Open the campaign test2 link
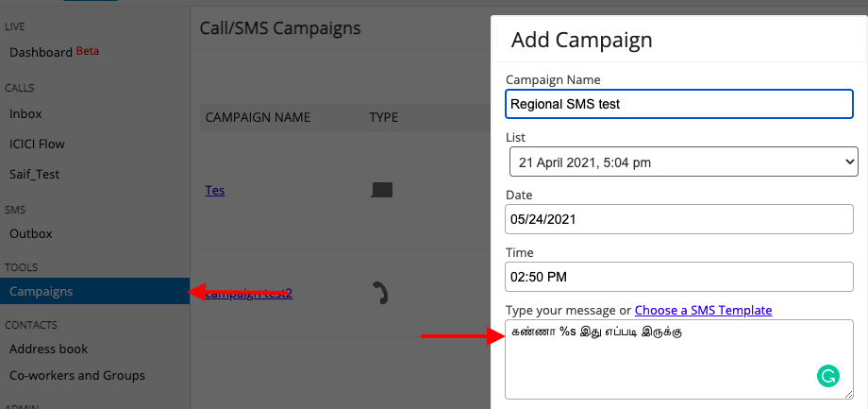 coord(248,293)
